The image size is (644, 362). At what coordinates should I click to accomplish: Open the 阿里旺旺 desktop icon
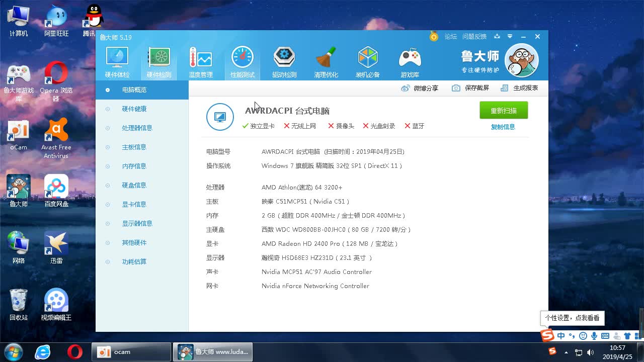[56, 21]
